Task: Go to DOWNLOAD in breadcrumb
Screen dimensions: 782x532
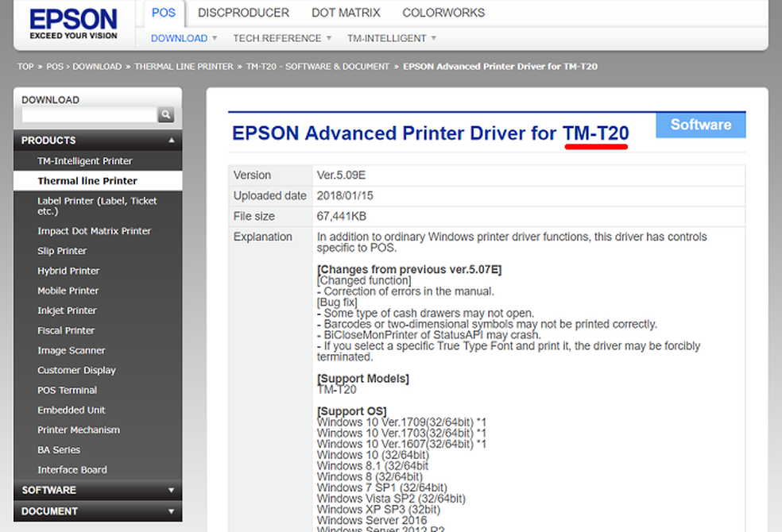Action: (x=97, y=66)
